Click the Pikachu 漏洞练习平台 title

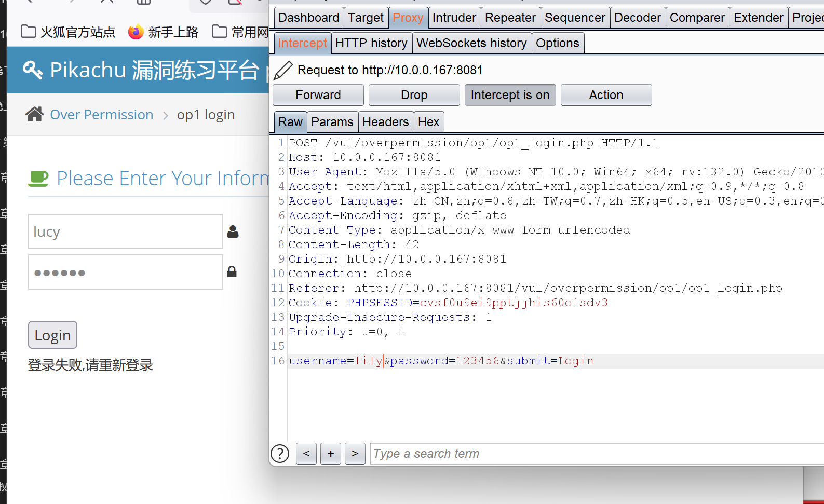click(x=155, y=70)
